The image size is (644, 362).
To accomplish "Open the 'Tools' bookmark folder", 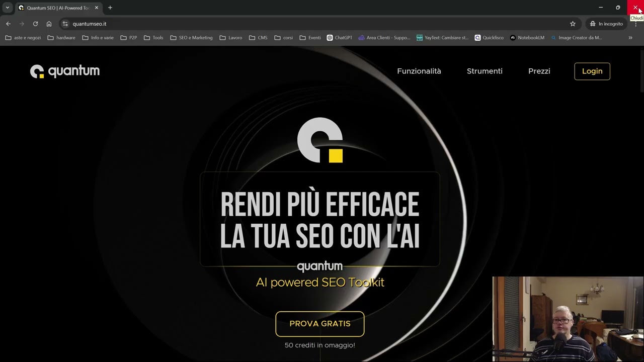I will coord(153,38).
